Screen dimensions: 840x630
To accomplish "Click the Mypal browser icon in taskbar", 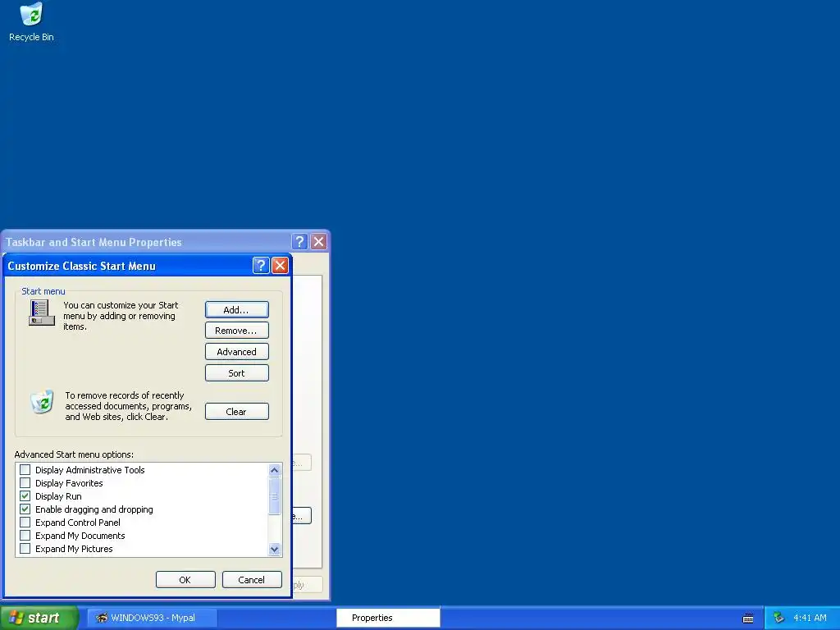I will (x=102, y=618).
